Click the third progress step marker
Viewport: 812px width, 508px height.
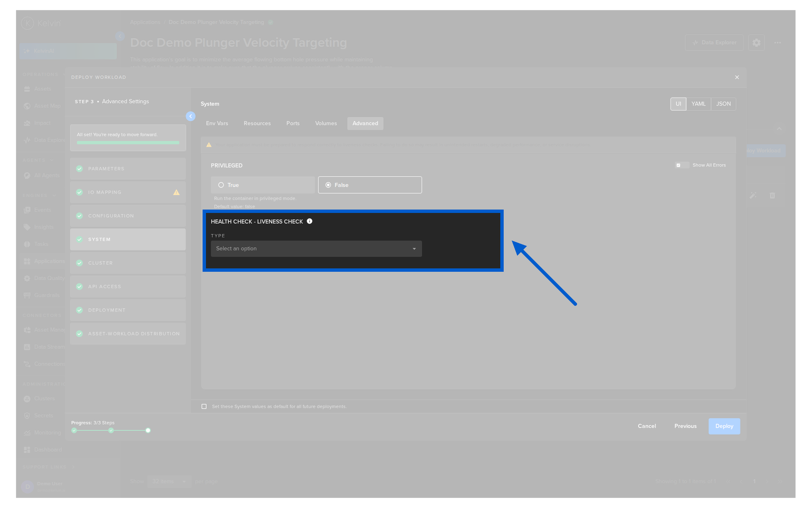148,431
